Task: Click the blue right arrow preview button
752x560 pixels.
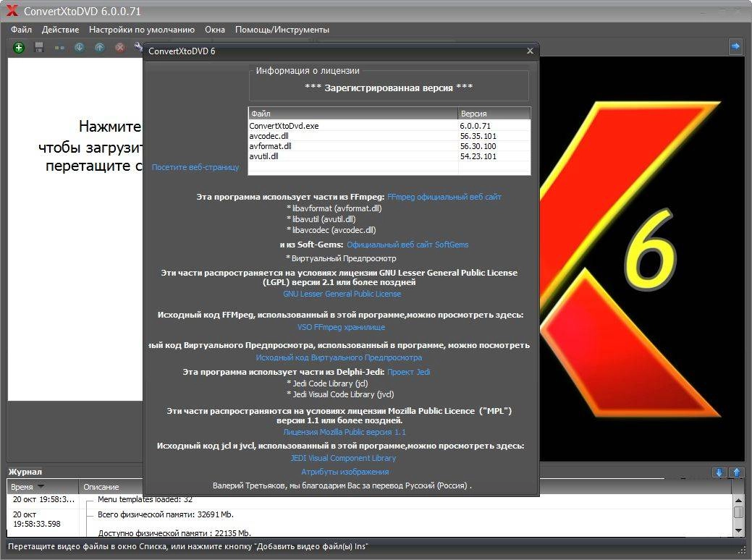Action: [x=735, y=46]
